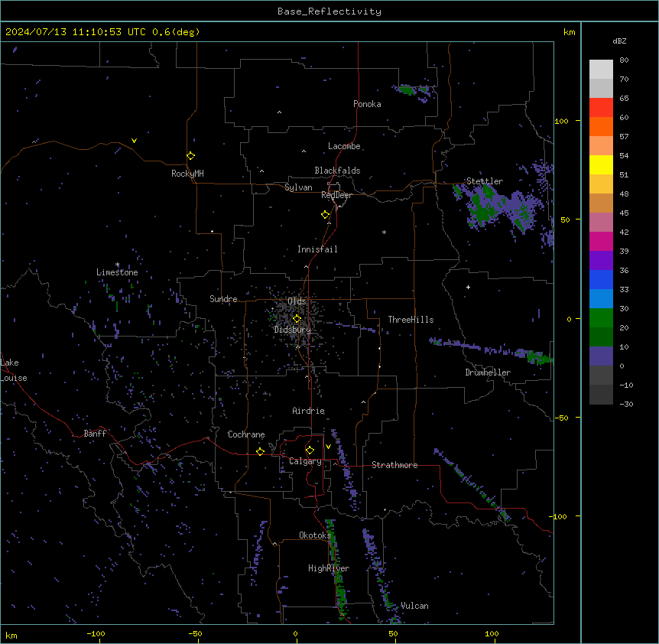The height and width of the screenshot is (644, 659).
Task: Click the dBZ legend heading
Action: tap(619, 41)
